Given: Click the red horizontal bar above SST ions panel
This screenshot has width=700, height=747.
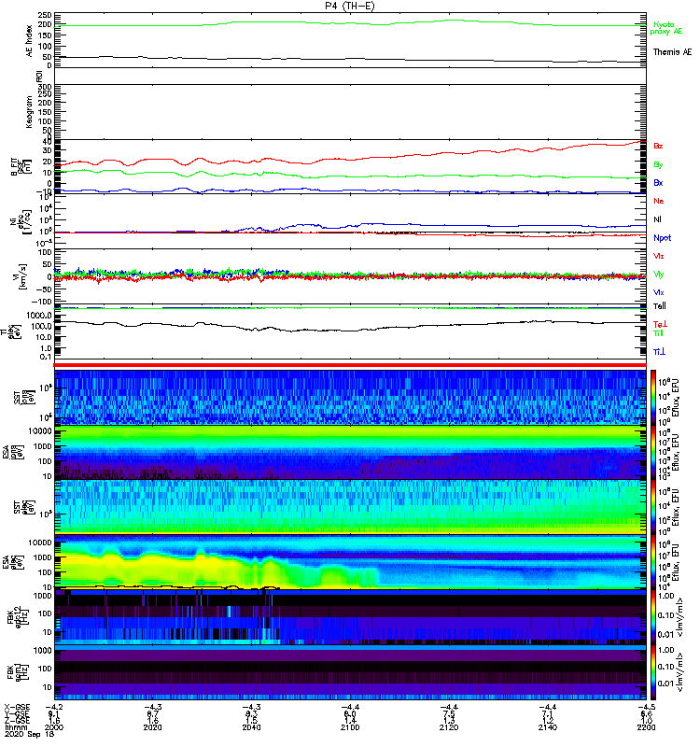Looking at the screenshot, I should click(350, 365).
